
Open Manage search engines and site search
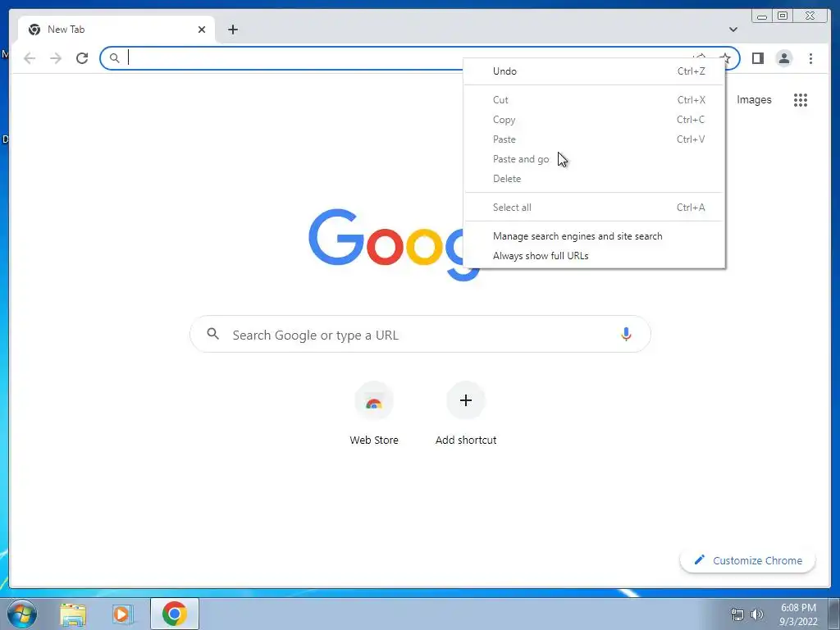(594, 236)
